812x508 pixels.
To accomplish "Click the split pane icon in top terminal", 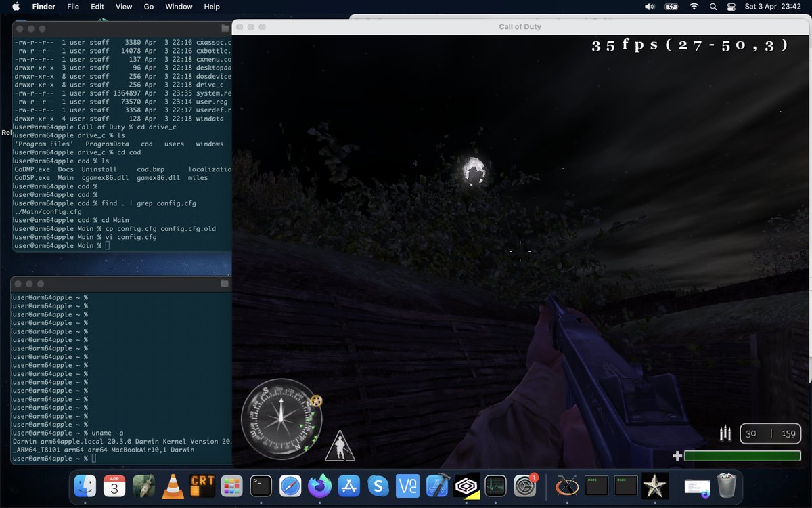I will tap(225, 29).
